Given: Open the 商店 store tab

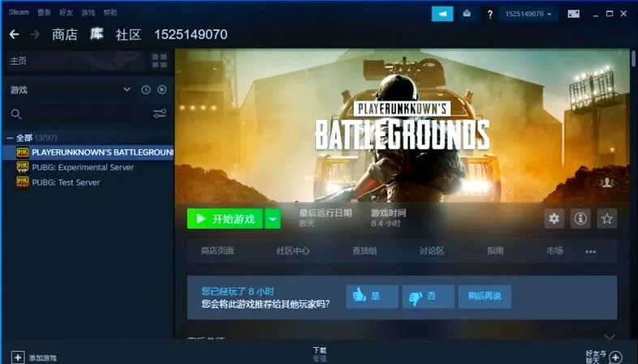Looking at the screenshot, I should point(65,35).
